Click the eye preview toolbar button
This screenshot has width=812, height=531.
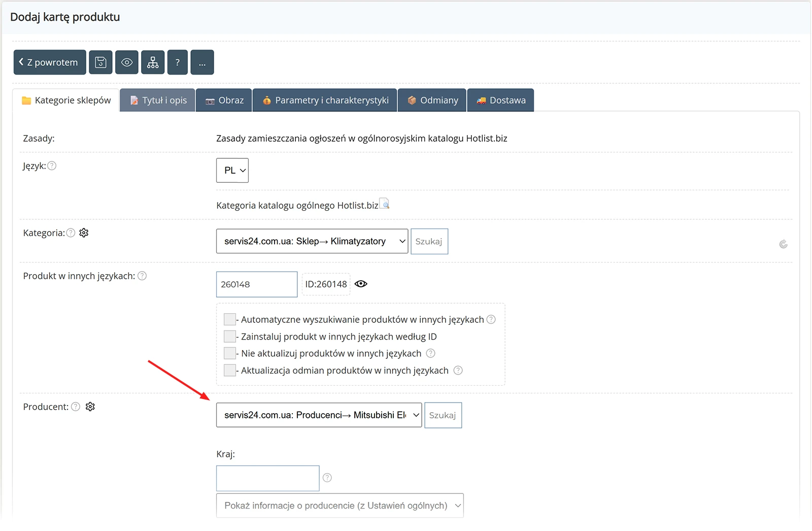click(x=127, y=62)
